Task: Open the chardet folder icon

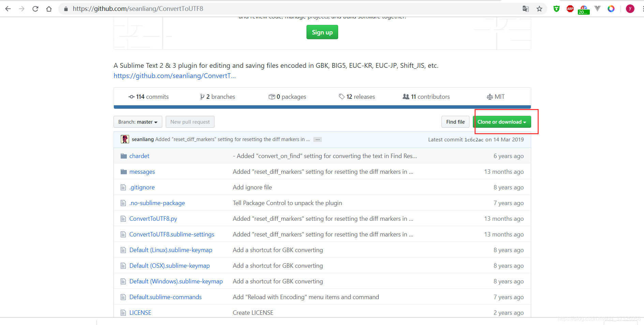Action: pos(123,156)
